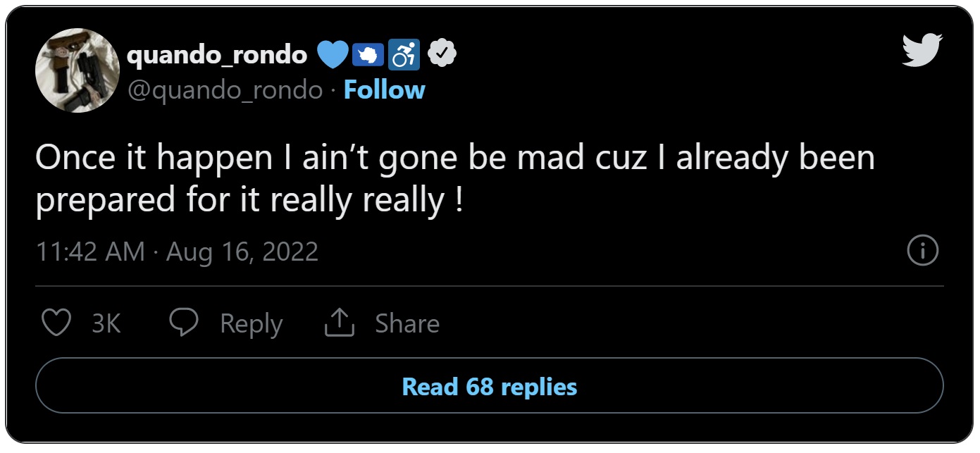Click the Reply label to respond
The height and width of the screenshot is (453, 980).
(x=251, y=323)
